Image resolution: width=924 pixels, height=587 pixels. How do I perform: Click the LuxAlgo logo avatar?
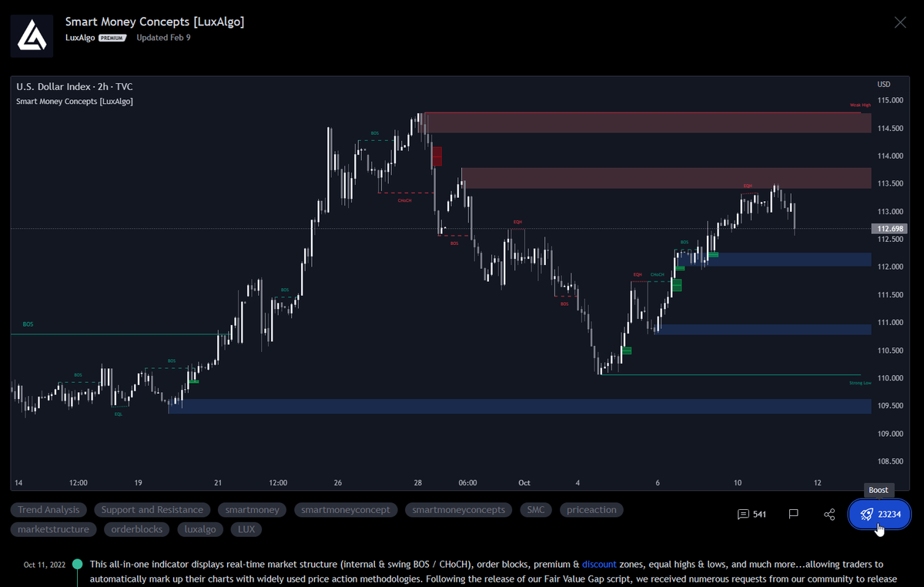pyautogui.click(x=32, y=35)
